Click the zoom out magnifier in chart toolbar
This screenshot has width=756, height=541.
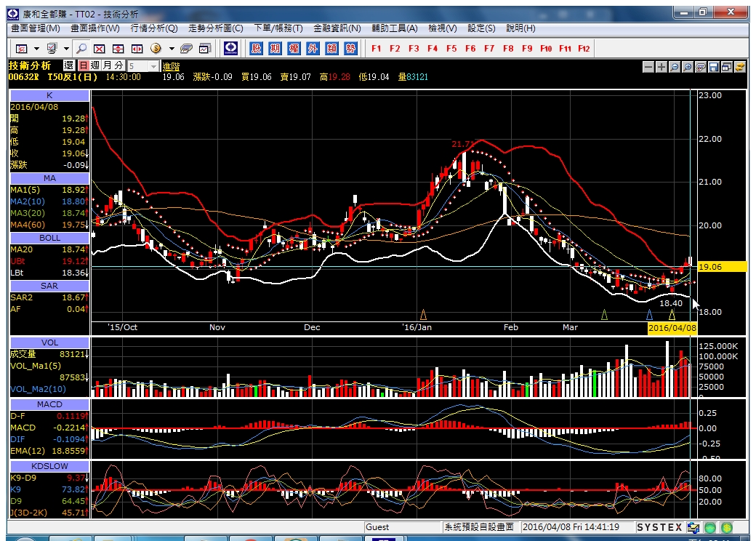click(675, 67)
